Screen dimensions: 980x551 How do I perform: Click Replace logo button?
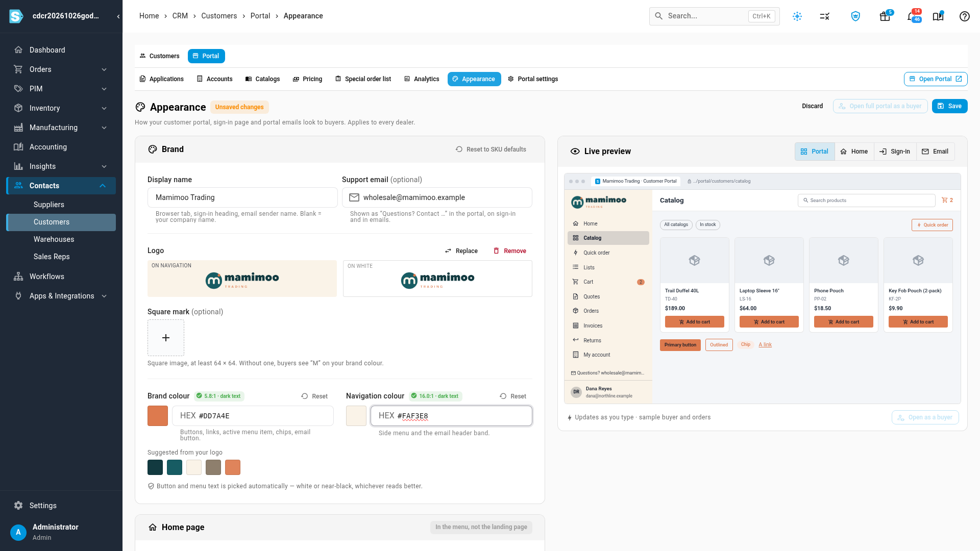(461, 251)
